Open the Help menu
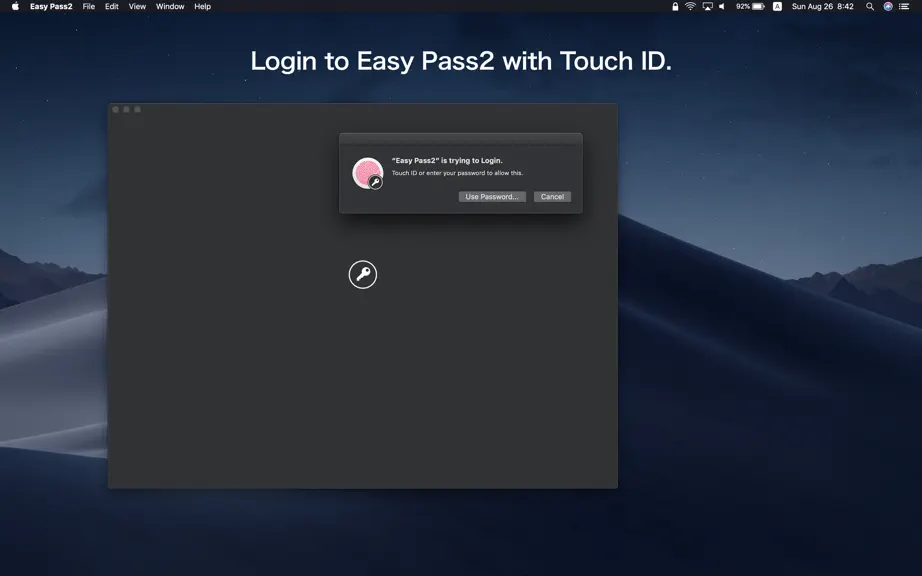 pyautogui.click(x=202, y=6)
